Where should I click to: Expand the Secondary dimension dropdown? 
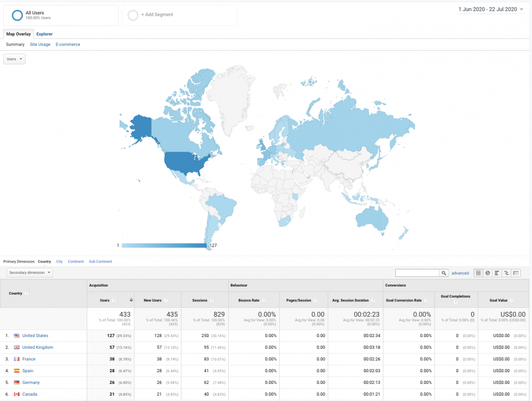click(x=30, y=273)
